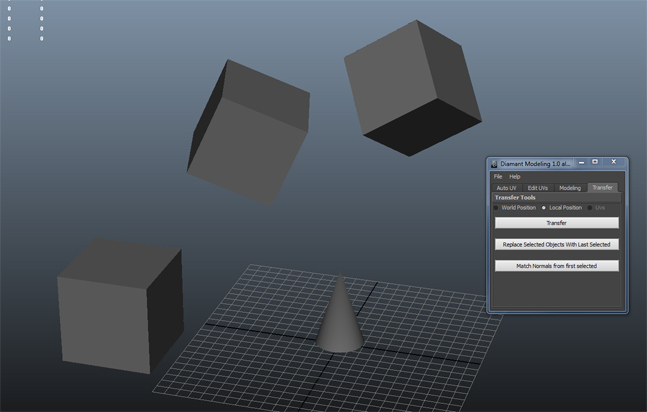Minimize the Diamant Modeling window
This screenshot has width=647, height=412.
580,162
